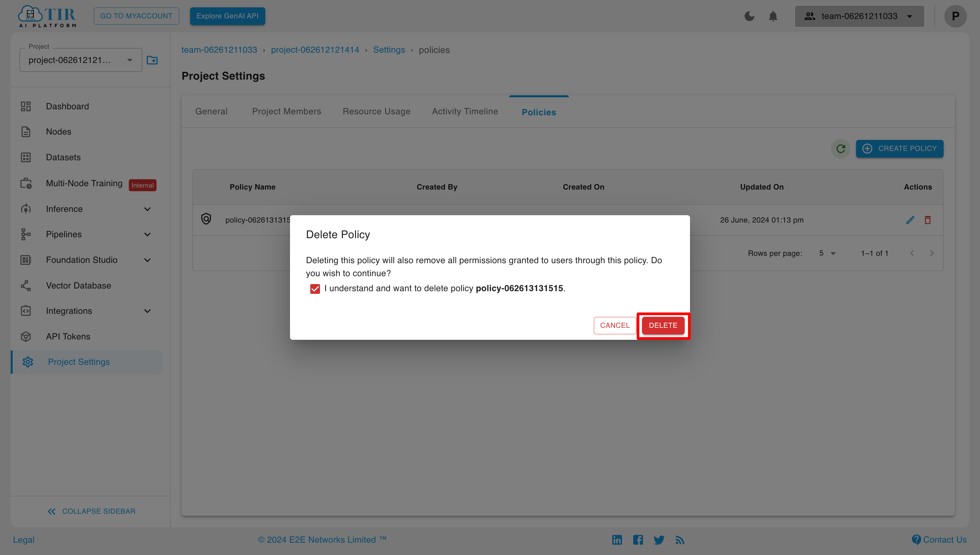Open notifications bell icon
The height and width of the screenshot is (555, 980).
(773, 16)
